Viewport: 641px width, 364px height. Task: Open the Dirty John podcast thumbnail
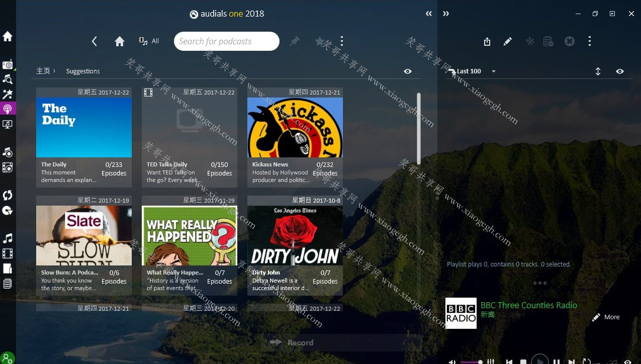point(295,235)
